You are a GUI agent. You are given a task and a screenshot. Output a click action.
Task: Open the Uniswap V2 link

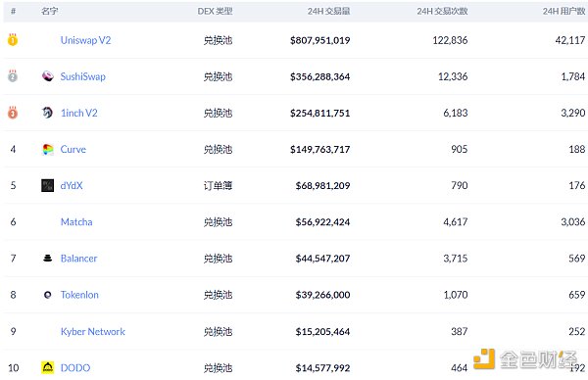[85, 40]
